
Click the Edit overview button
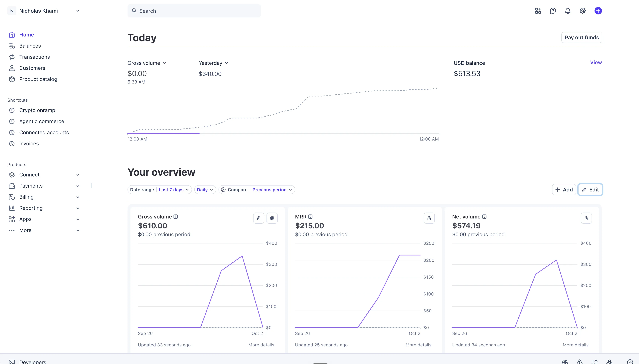point(590,190)
